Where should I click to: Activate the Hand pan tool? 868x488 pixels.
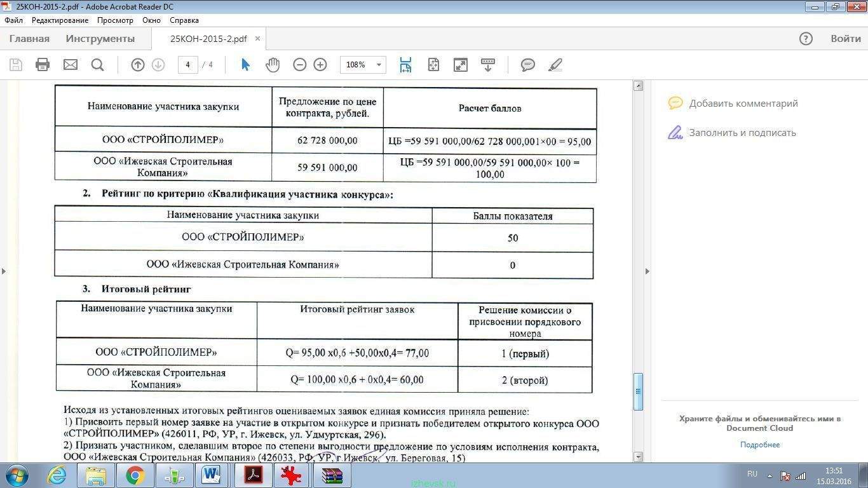[x=273, y=65]
